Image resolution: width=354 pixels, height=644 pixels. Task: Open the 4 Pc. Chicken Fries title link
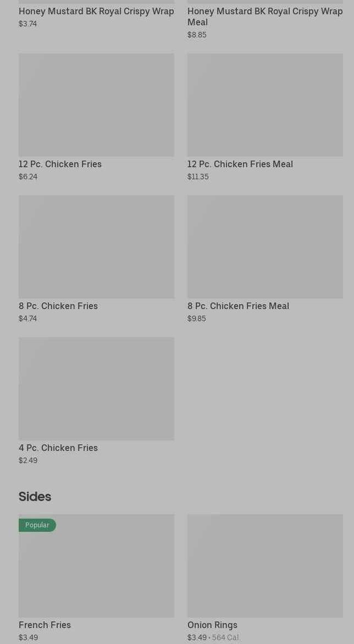point(58,448)
